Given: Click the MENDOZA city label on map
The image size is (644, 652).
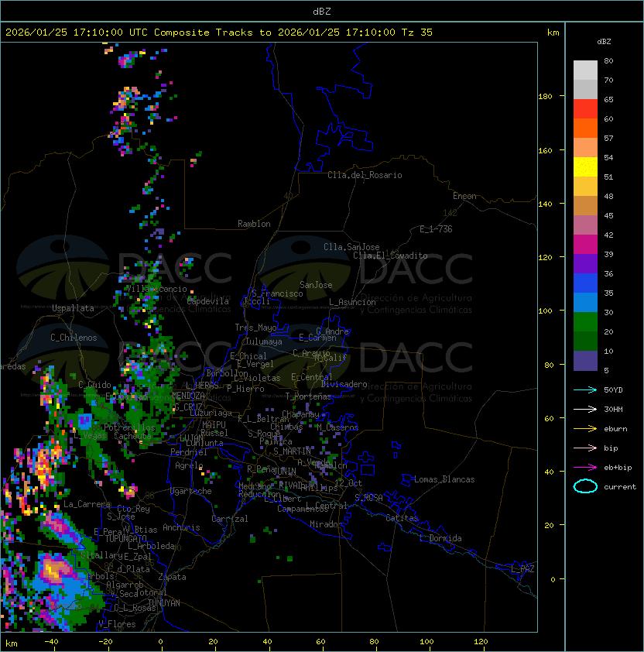Looking at the screenshot, I should click(x=188, y=395).
